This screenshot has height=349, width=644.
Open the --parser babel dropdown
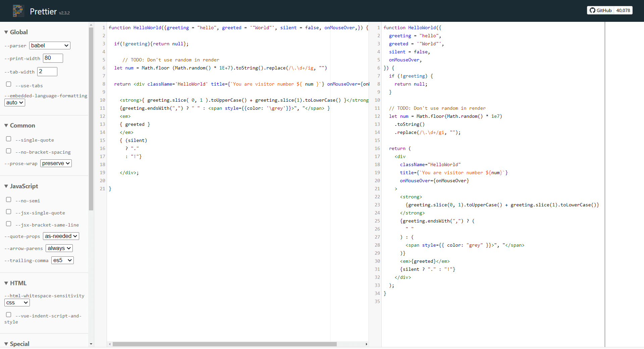[x=50, y=45]
